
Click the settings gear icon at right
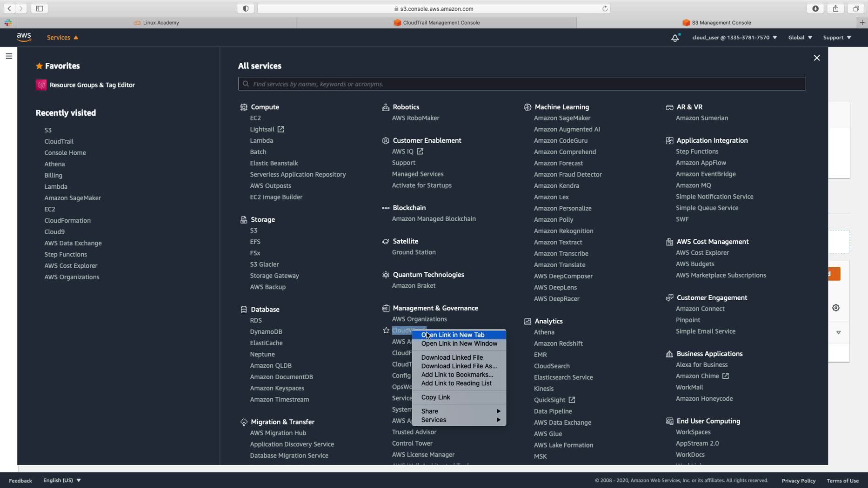pyautogui.click(x=836, y=308)
